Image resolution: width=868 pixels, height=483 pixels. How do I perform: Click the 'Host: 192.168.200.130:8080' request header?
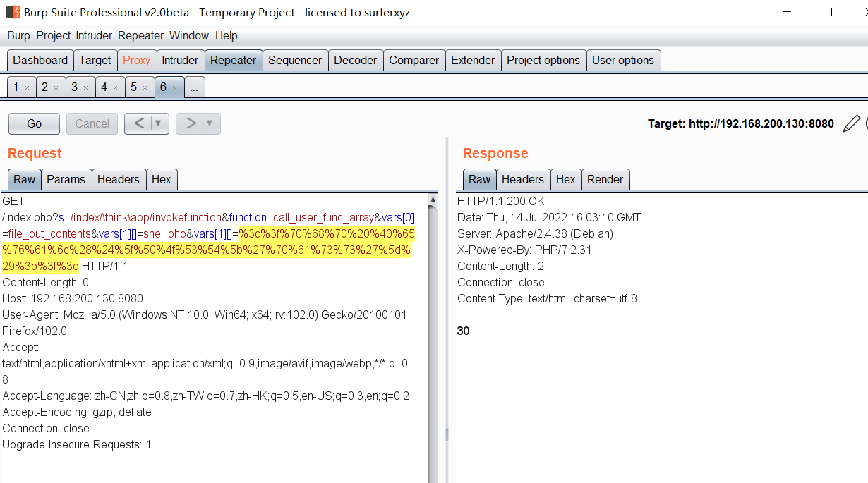coord(73,298)
